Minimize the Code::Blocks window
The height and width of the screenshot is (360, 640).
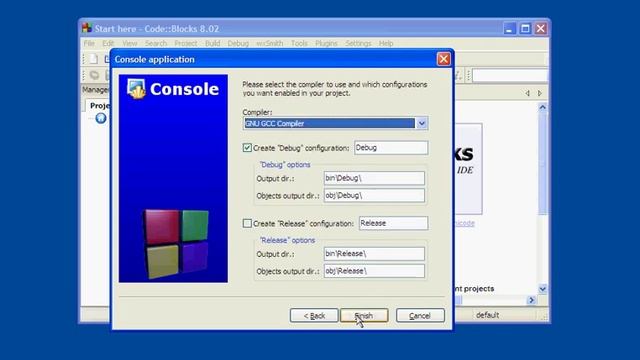[509, 29]
